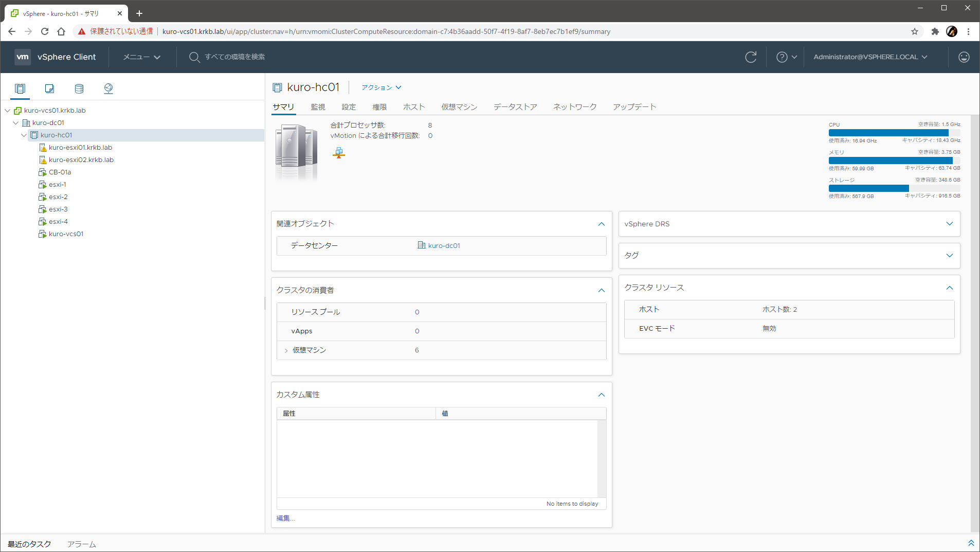Click the kuro-dc01 datacenter link
The width and height of the screenshot is (980, 552).
[x=444, y=246]
